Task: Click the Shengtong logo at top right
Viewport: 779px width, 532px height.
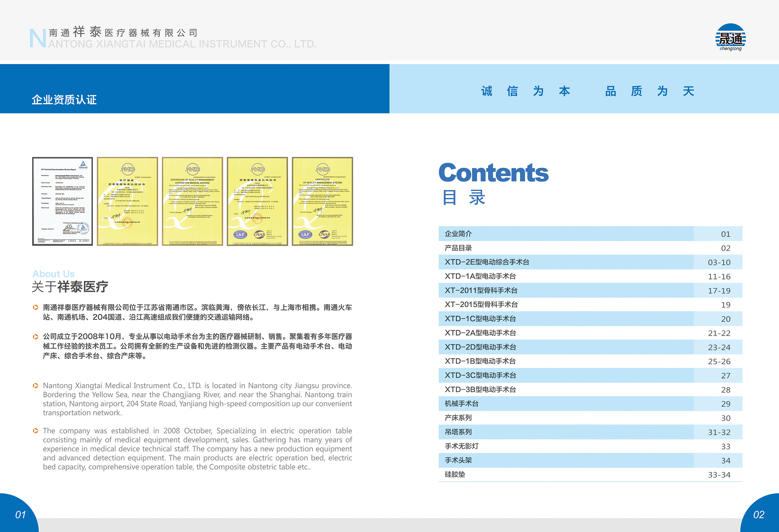Action: (x=730, y=37)
